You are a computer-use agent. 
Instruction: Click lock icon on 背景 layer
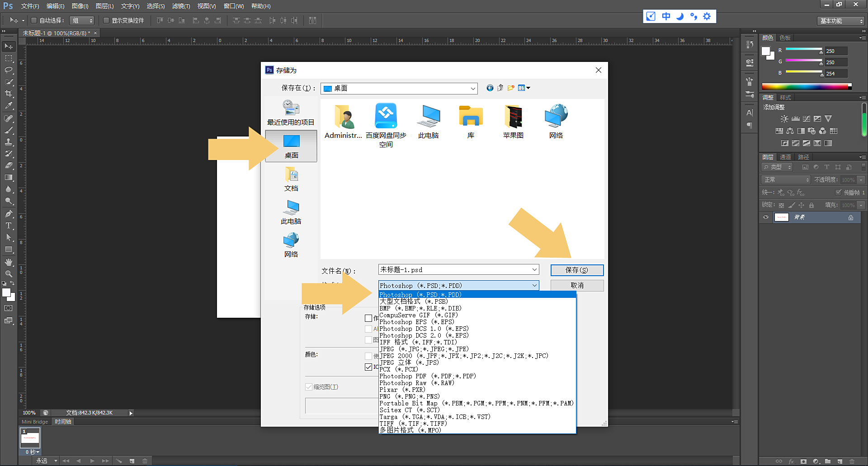tap(851, 217)
